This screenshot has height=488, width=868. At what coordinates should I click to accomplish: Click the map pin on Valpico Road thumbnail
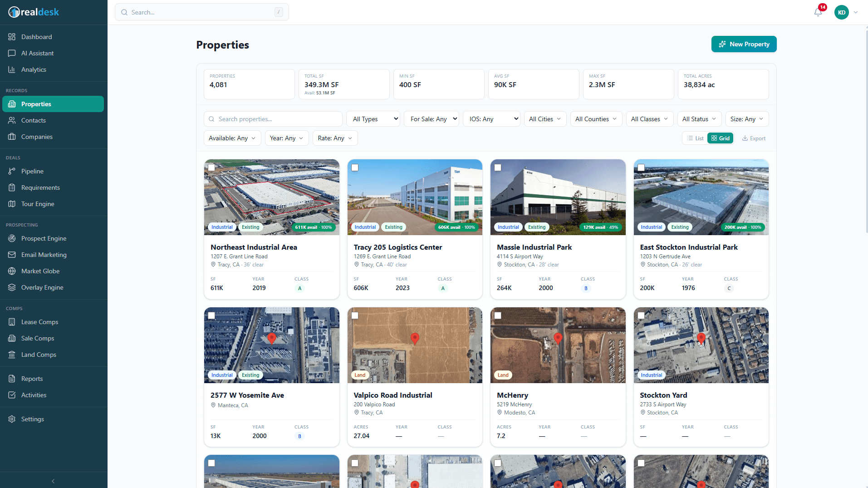click(x=415, y=338)
